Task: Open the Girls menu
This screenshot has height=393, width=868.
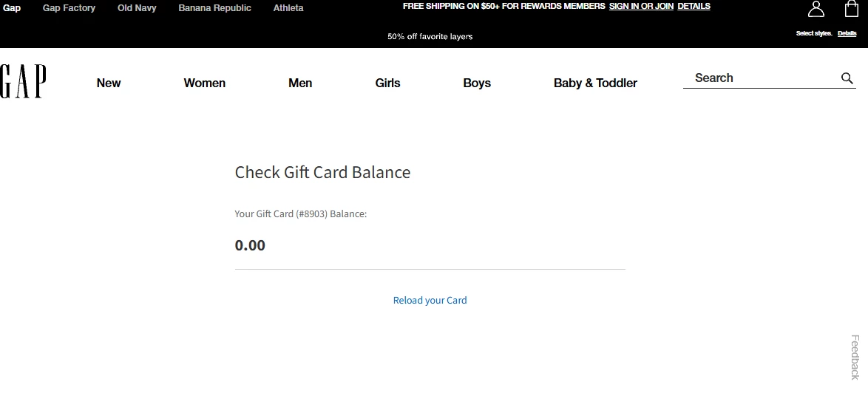Action: pos(387,83)
